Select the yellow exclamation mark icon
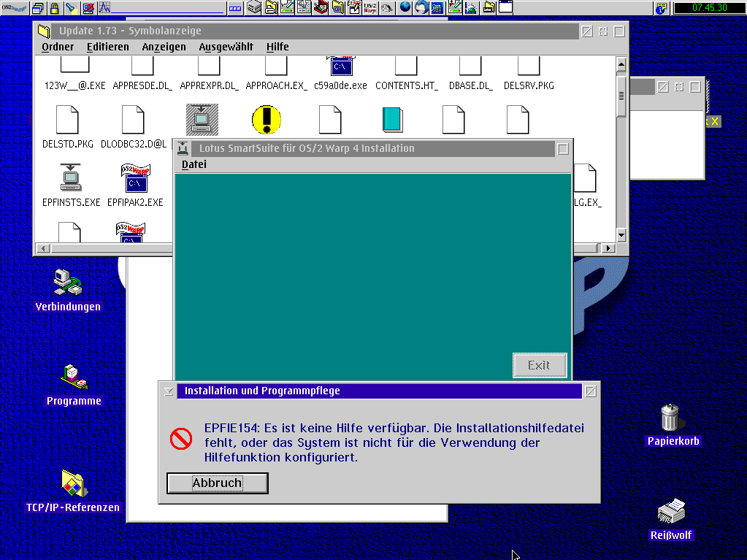Viewport: 747px width, 560px height. coord(267,120)
